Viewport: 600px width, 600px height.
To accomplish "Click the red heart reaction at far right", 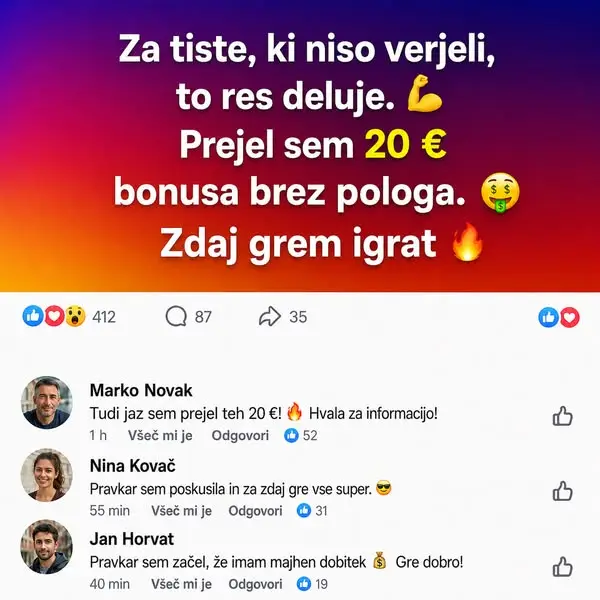I will point(570,318).
